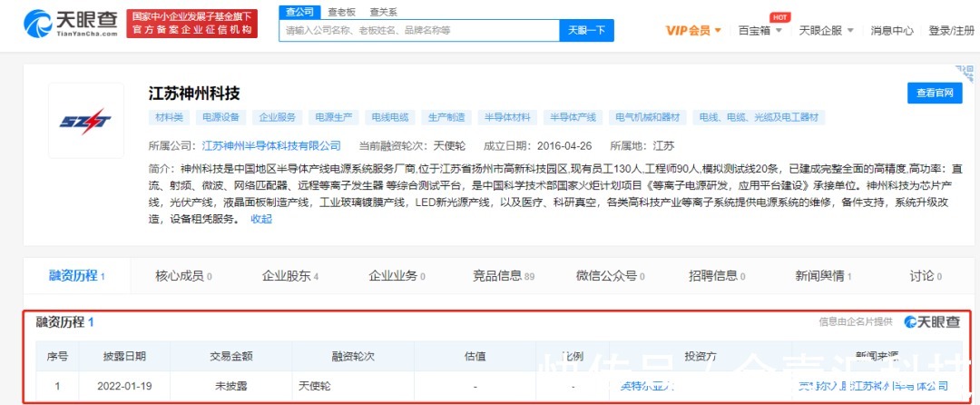Switch to the 企业业务 tab

pyautogui.click(x=397, y=276)
